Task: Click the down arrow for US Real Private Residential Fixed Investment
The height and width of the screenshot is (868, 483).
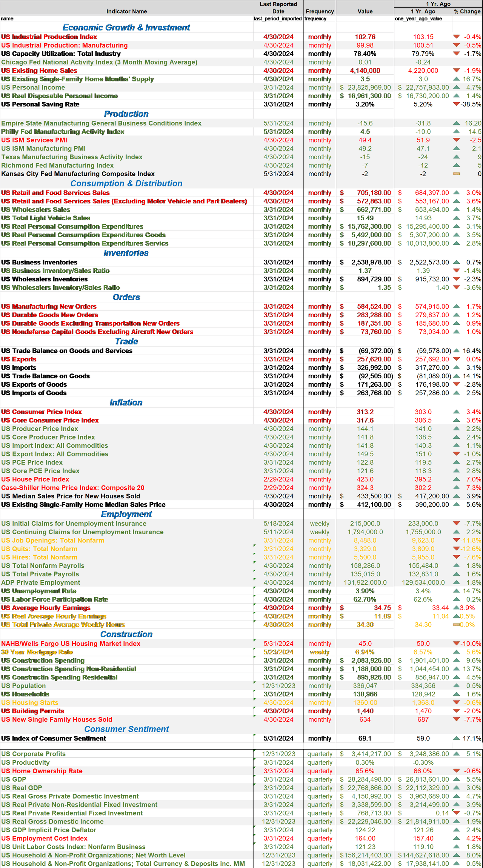Action: (457, 813)
